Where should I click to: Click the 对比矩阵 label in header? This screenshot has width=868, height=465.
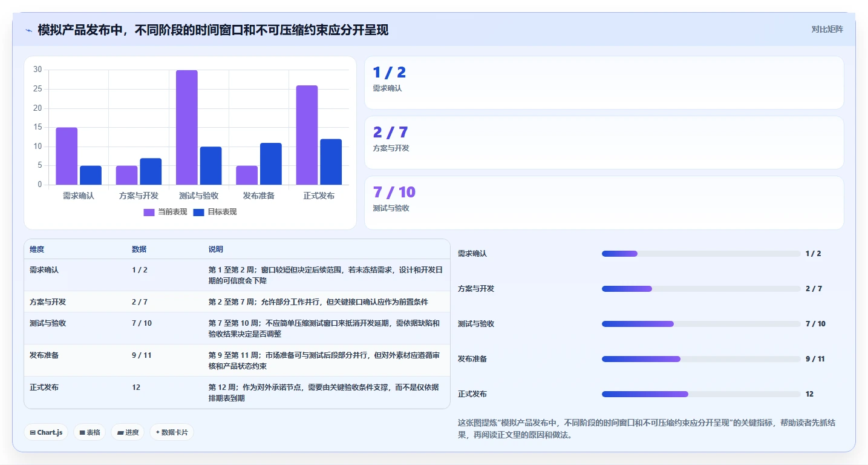point(827,29)
